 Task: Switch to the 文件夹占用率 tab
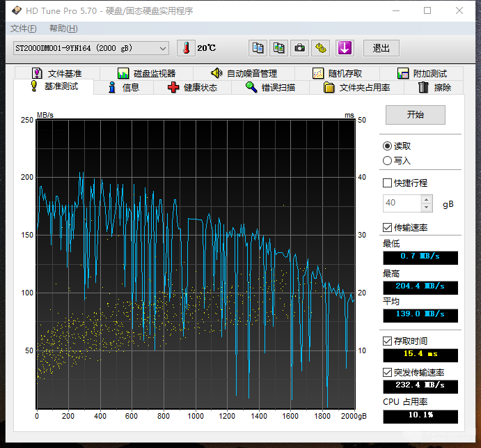tap(356, 88)
